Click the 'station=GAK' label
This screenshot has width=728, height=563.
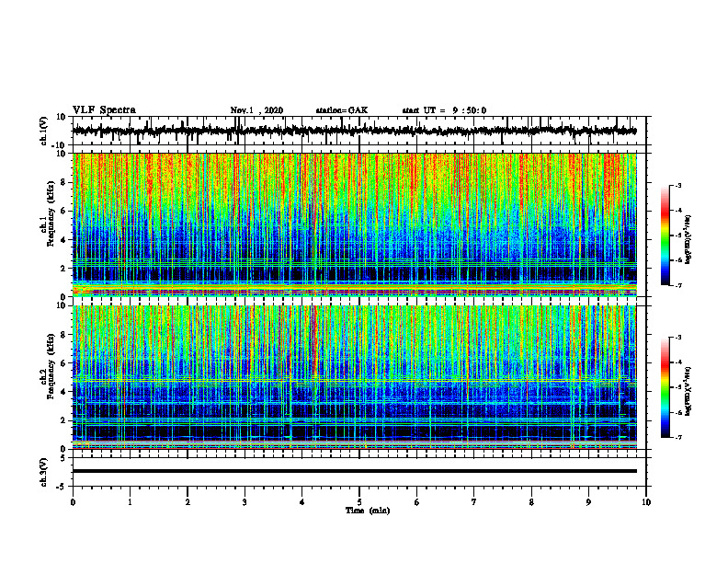[342, 110]
